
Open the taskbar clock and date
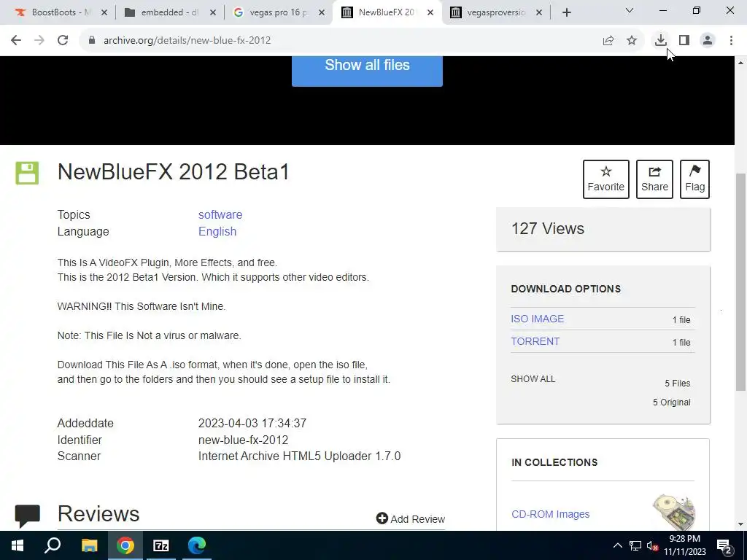tap(684, 545)
